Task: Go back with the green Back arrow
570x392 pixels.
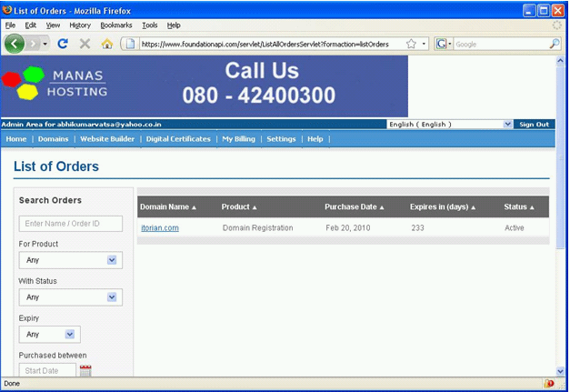Action: pyautogui.click(x=15, y=44)
